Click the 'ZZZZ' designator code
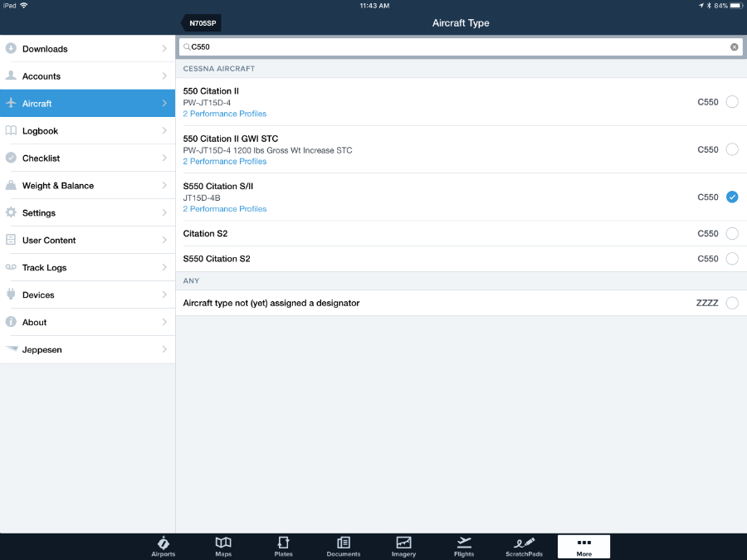 click(x=707, y=303)
